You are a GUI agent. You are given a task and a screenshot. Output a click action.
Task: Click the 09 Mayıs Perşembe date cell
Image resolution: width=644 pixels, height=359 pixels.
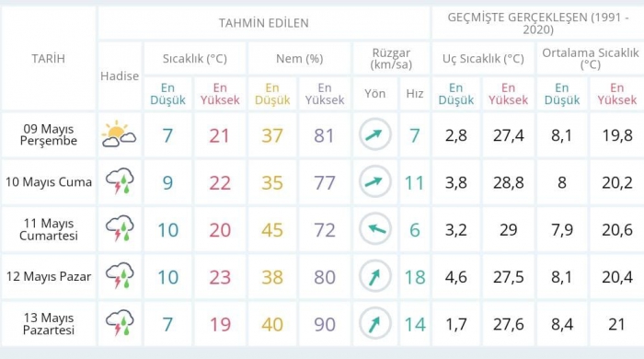point(49,134)
